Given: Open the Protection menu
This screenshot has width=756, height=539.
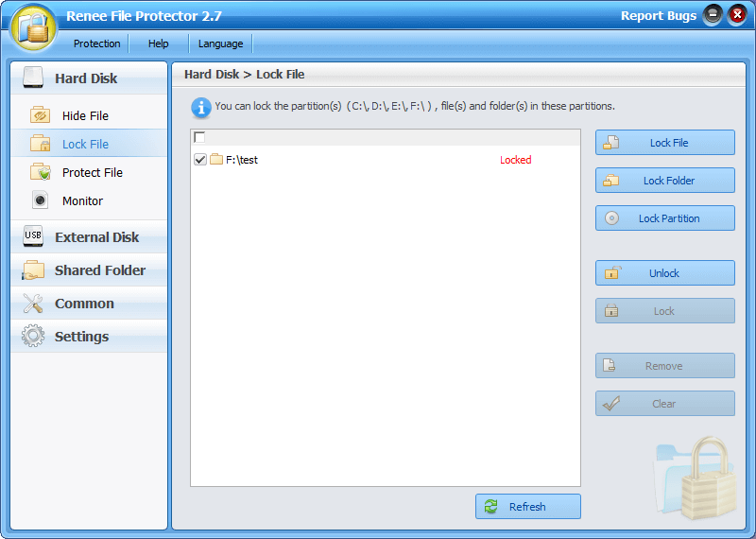Looking at the screenshot, I should 97,43.
